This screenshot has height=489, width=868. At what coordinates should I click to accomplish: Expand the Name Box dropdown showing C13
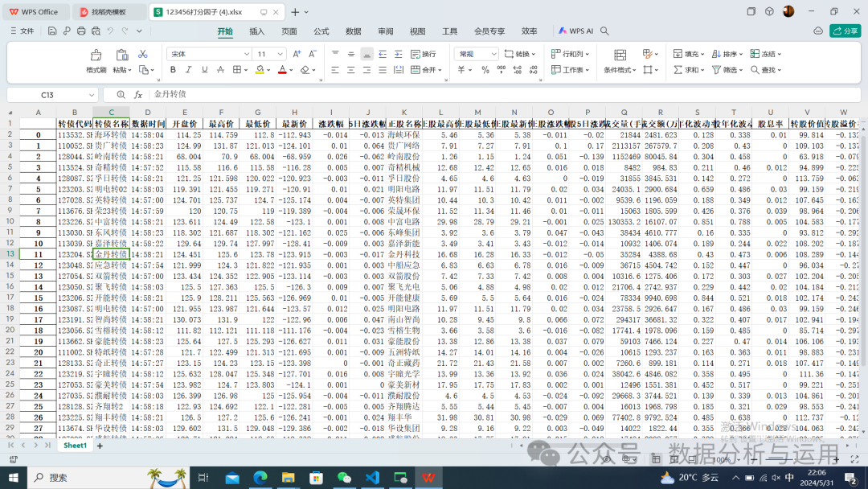point(92,95)
